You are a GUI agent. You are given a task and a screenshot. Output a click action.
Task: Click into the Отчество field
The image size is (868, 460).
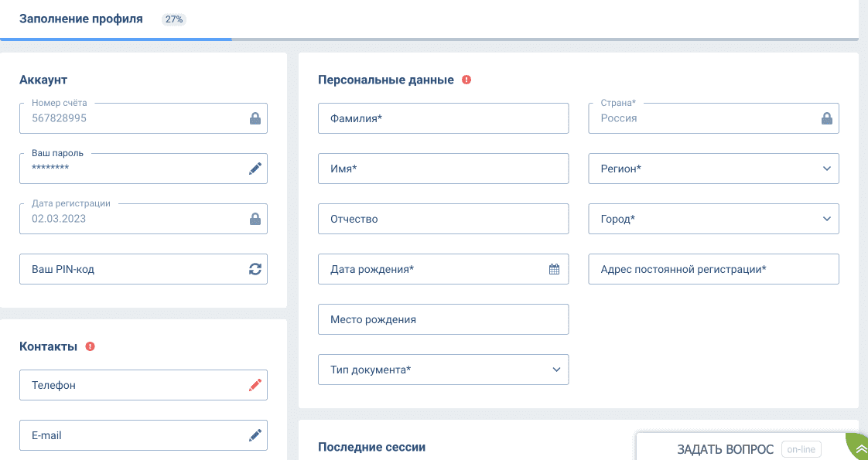click(x=443, y=219)
